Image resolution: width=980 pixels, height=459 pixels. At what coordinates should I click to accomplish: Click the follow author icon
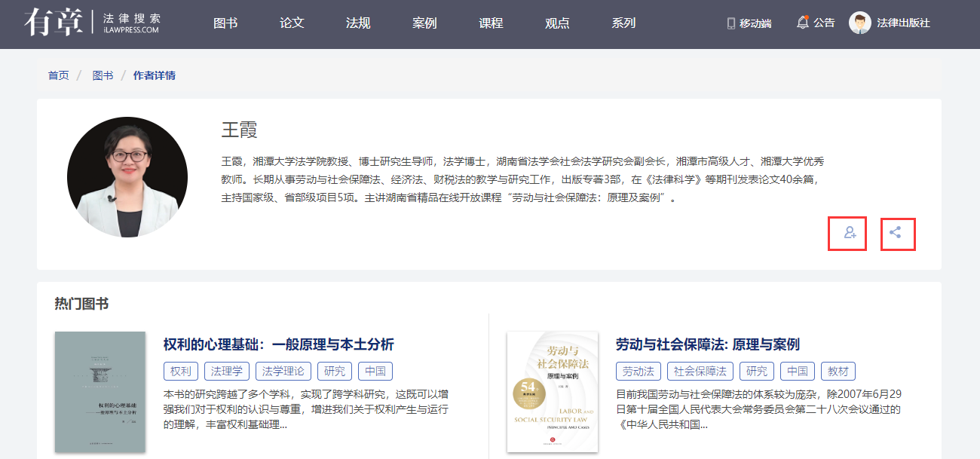(850, 233)
